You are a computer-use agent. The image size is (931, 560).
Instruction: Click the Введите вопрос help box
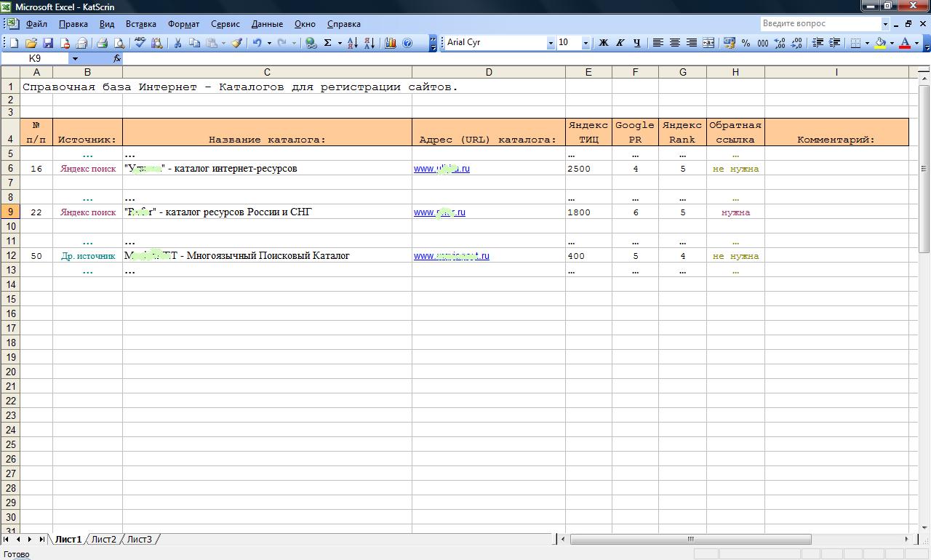[x=820, y=23]
